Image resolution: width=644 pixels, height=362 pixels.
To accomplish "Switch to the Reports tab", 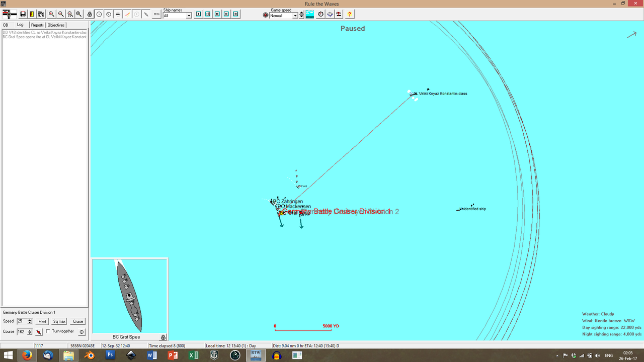I will coord(37,25).
